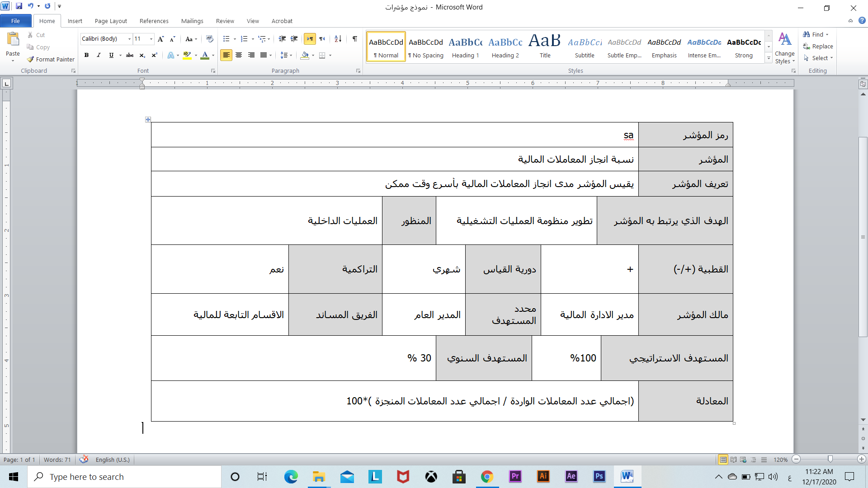Select the Numbering list icon
The image size is (868, 488).
coord(244,38)
